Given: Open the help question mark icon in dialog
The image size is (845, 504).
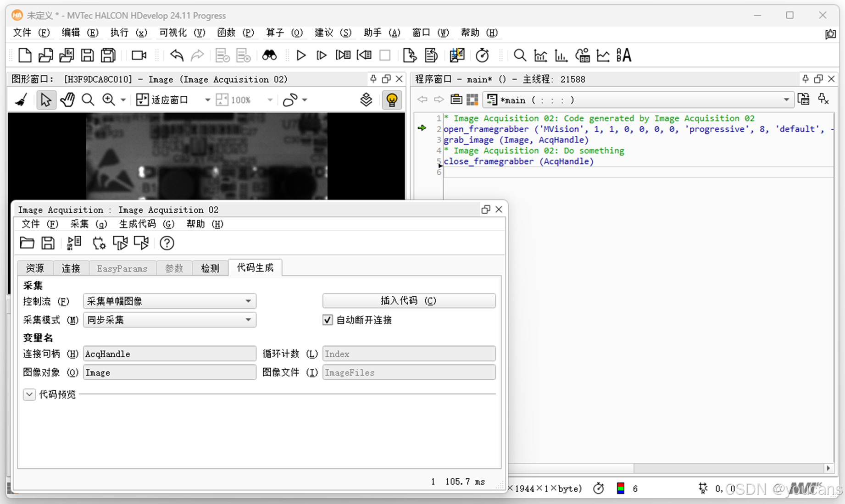Looking at the screenshot, I should click(167, 243).
